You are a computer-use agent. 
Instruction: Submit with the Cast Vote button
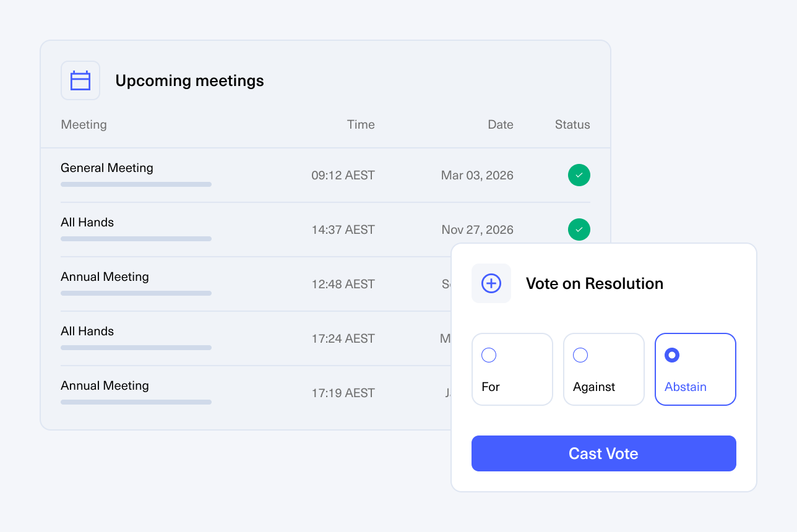604,453
